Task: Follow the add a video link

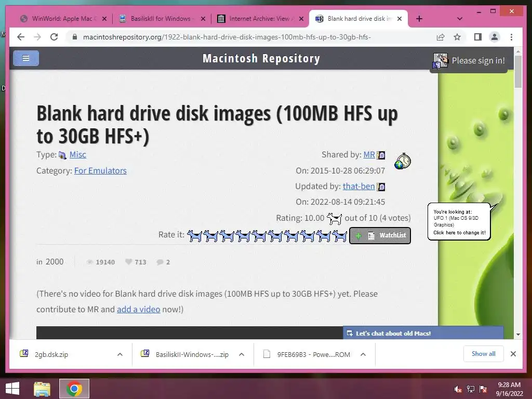Action: click(138, 310)
